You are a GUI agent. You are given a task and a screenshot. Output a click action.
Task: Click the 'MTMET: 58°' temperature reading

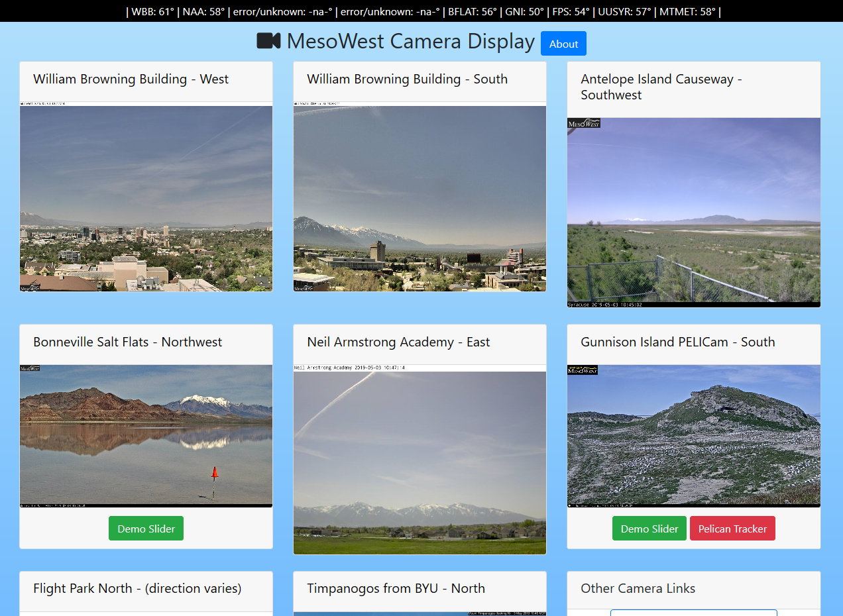(x=687, y=11)
